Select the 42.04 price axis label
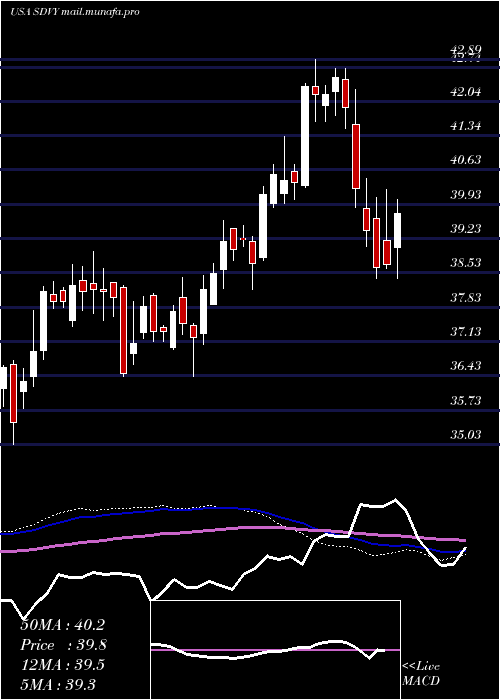The height and width of the screenshot is (700, 500). coord(466,92)
